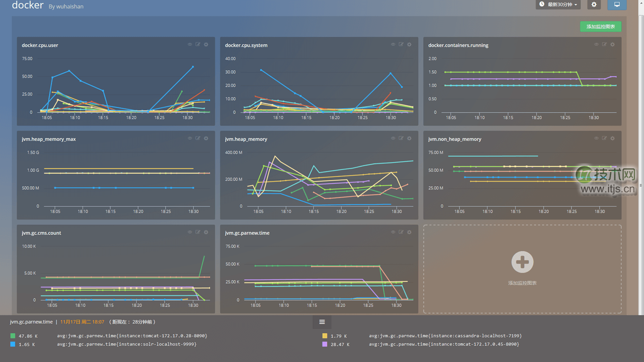Viewport: 644px width, 362px height.
Task: Edit the jvm.gc.cms.count chart
Action: click(198, 232)
